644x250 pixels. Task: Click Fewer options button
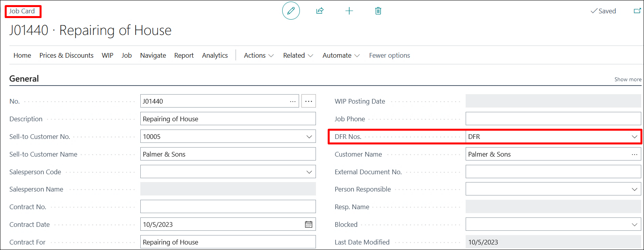pyautogui.click(x=389, y=55)
